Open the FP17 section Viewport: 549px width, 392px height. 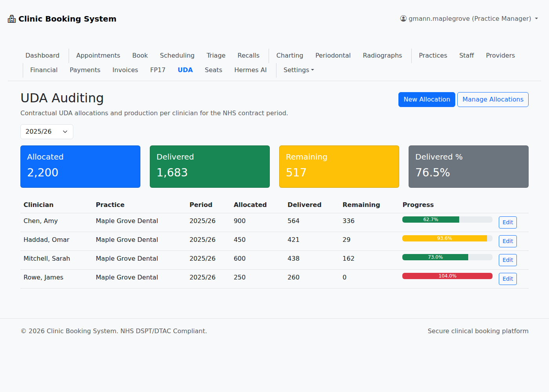158,70
